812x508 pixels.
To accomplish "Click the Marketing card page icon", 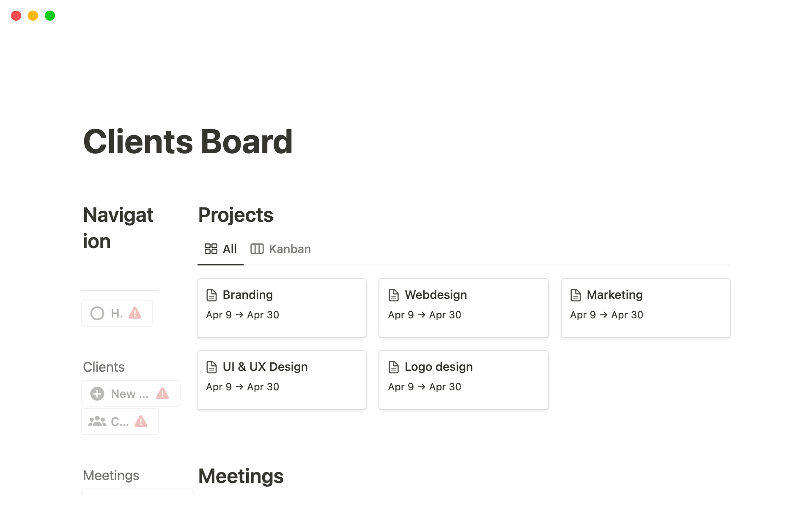I will (x=576, y=295).
